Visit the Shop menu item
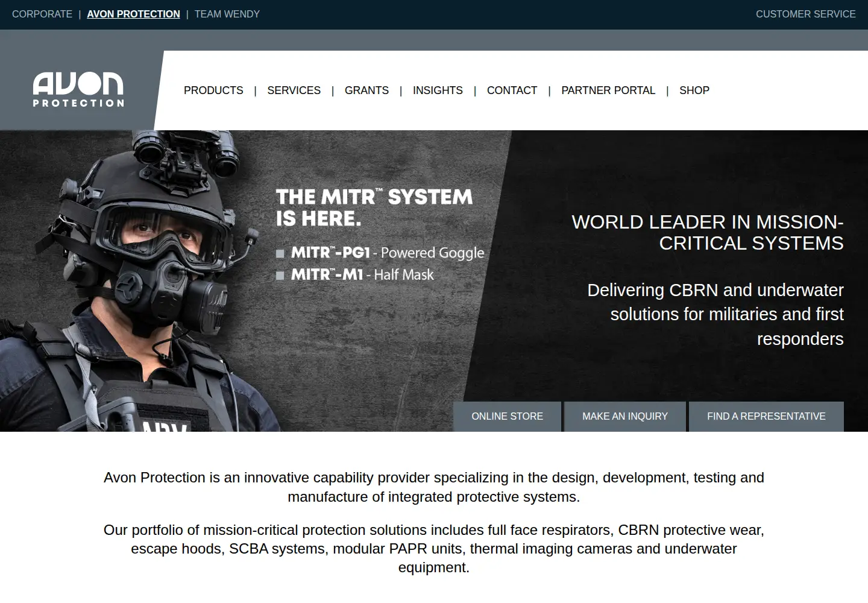 click(694, 90)
